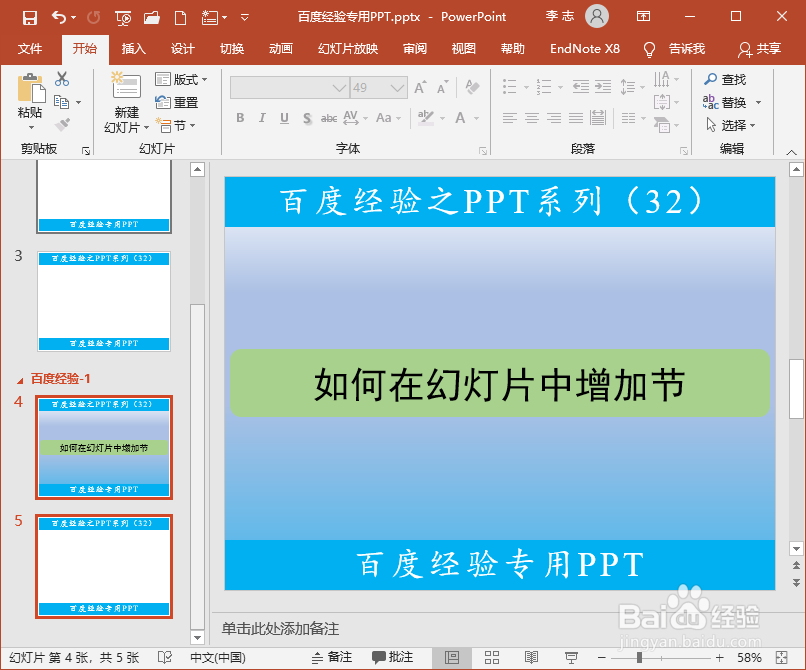Screen dimensions: 806x670
Task: Collapse the 百度经验-1 section
Action: tap(20, 381)
